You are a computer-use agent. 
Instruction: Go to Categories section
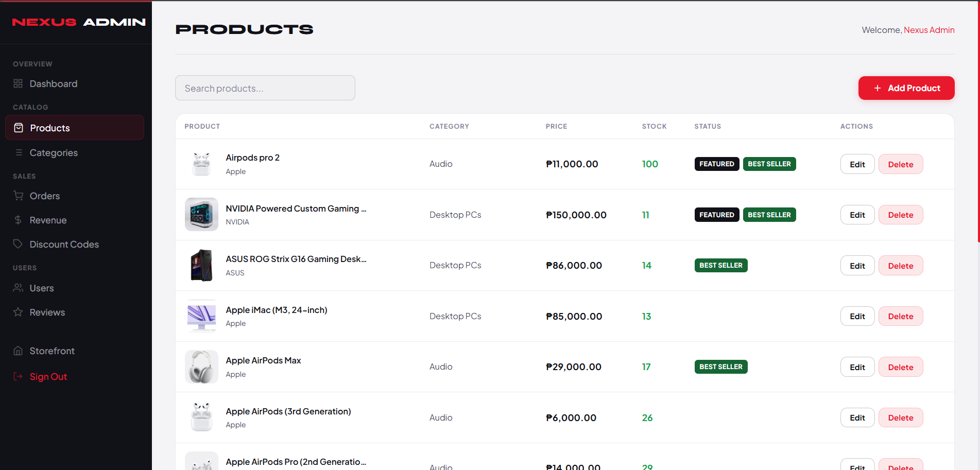click(75, 152)
